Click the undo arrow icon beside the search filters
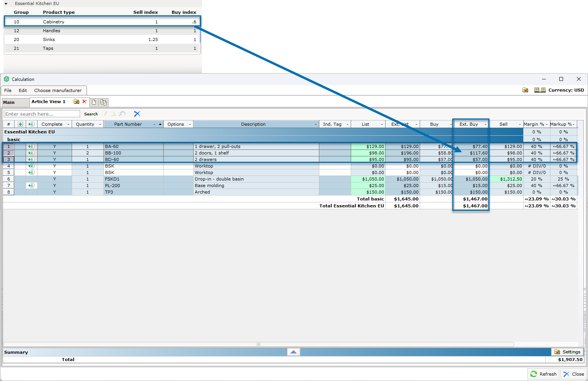The image size is (588, 381). tap(122, 114)
